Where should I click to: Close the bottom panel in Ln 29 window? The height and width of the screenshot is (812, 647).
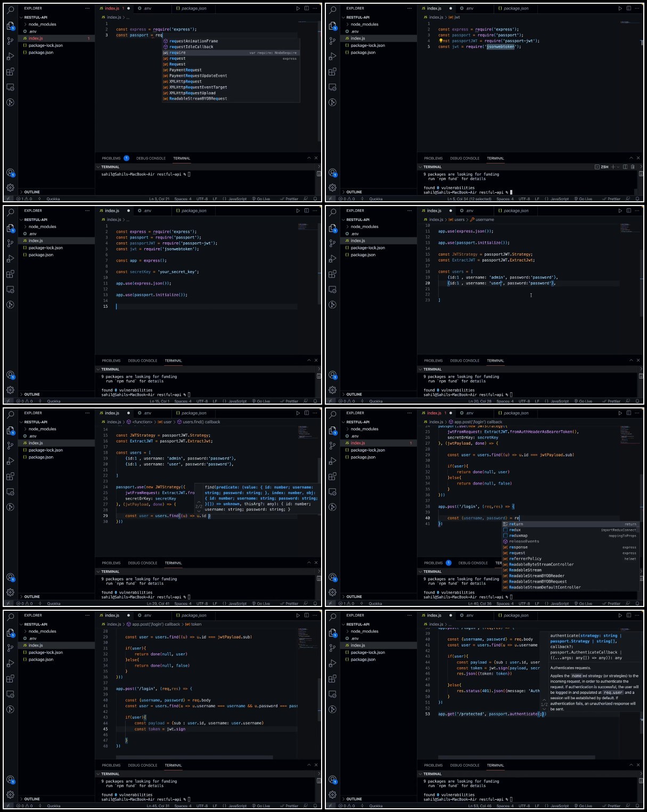point(316,562)
